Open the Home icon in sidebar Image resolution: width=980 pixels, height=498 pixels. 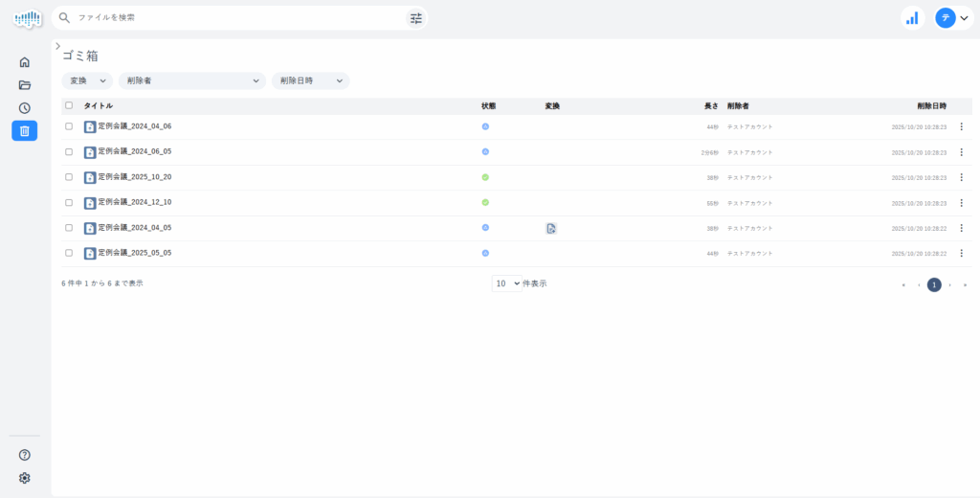pos(25,62)
